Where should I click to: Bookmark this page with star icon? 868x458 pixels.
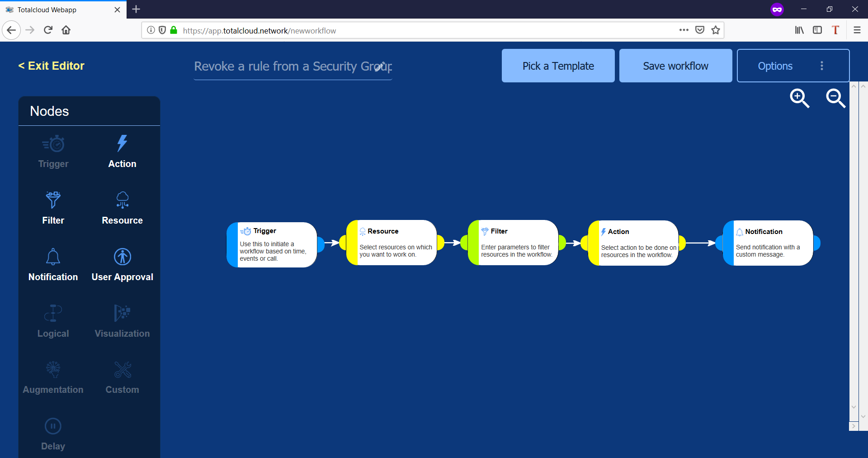click(x=715, y=30)
